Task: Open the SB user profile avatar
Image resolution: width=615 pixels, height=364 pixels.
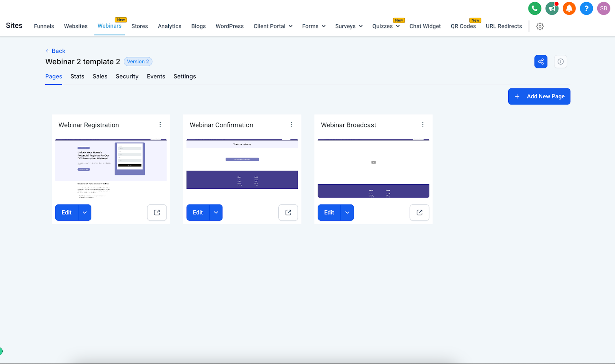Action: point(603,8)
